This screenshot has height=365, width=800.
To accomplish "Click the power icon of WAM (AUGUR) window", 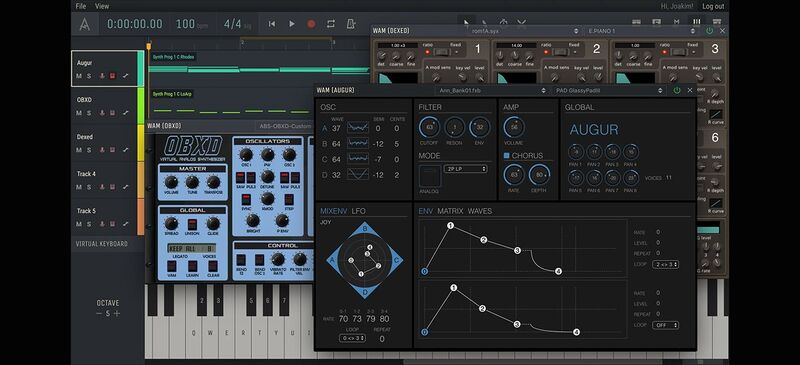I will click(x=677, y=90).
